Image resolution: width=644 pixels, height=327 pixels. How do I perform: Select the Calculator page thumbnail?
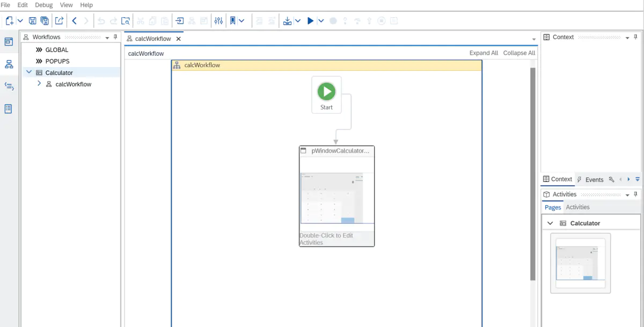coord(580,263)
